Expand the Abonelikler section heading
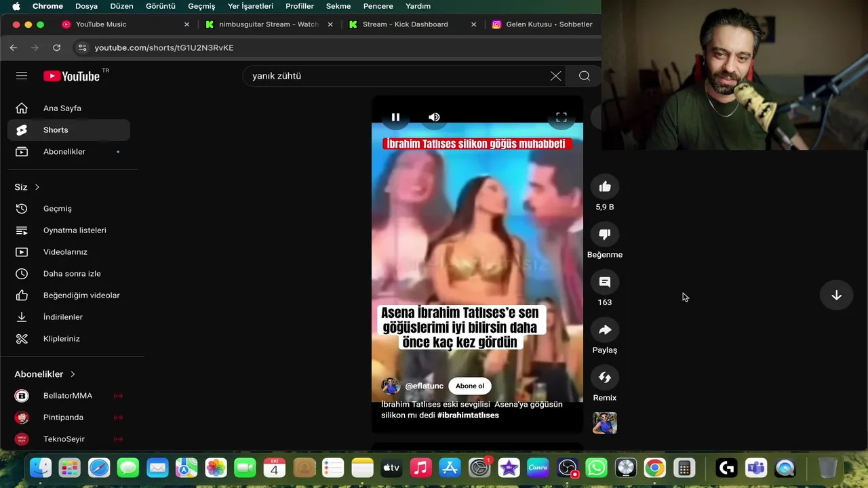Viewport: 868px width, 488px height. (x=45, y=374)
